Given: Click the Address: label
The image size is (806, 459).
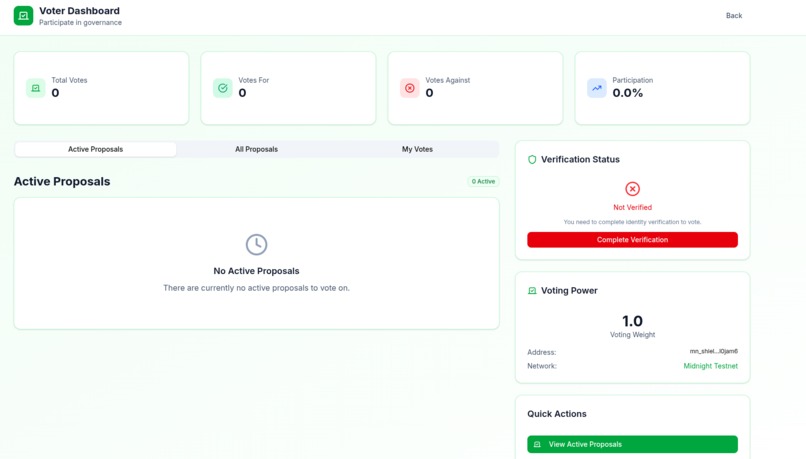Looking at the screenshot, I should point(542,352).
